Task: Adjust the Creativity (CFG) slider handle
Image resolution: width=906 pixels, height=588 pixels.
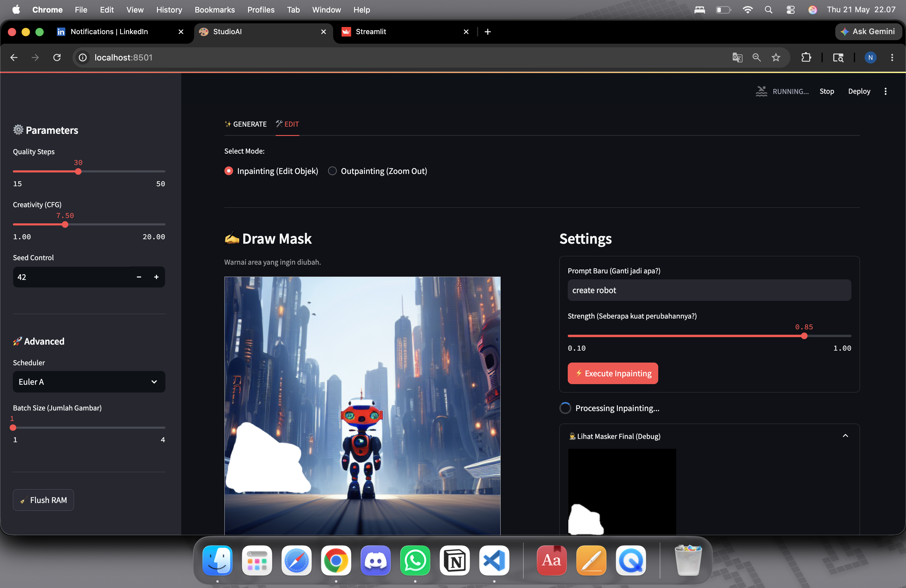Action: pos(65,225)
